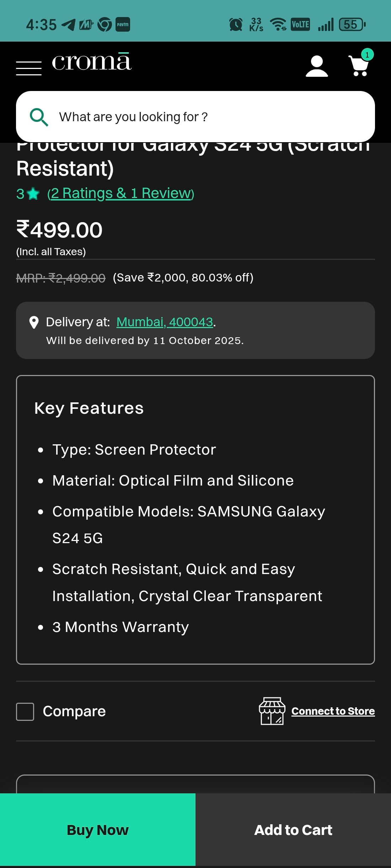Image resolution: width=391 pixels, height=868 pixels.
Task: Tap the Key Features heading
Action: click(89, 408)
